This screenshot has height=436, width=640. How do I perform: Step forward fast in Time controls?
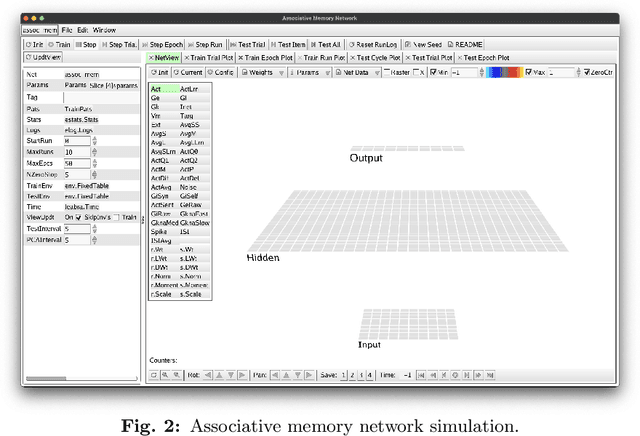point(478,375)
